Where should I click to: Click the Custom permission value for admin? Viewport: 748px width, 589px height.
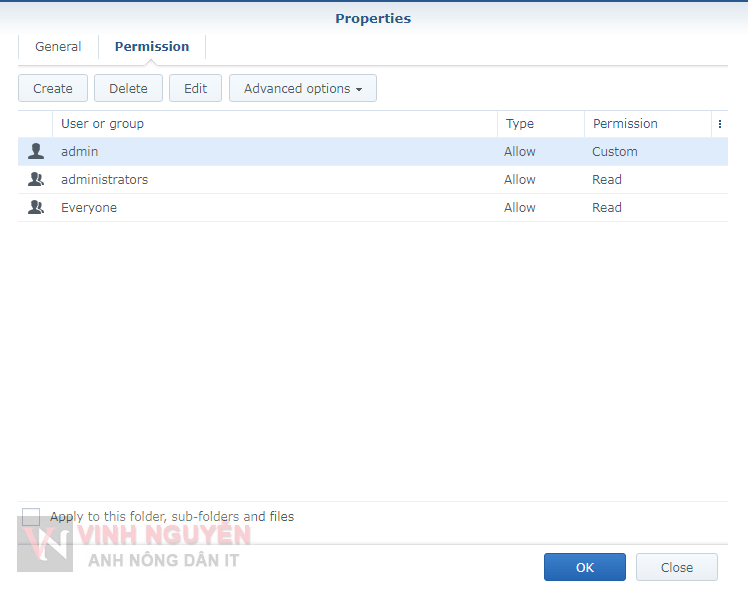click(615, 152)
